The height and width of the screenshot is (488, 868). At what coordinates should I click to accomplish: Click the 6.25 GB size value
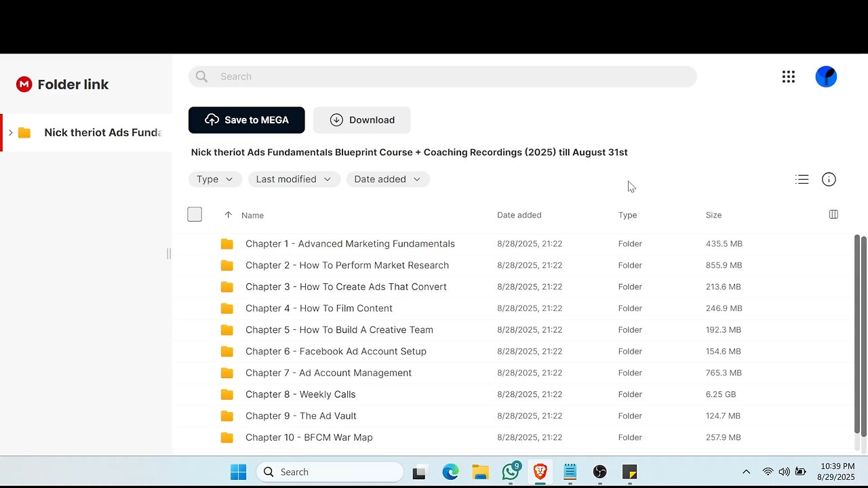(721, 394)
